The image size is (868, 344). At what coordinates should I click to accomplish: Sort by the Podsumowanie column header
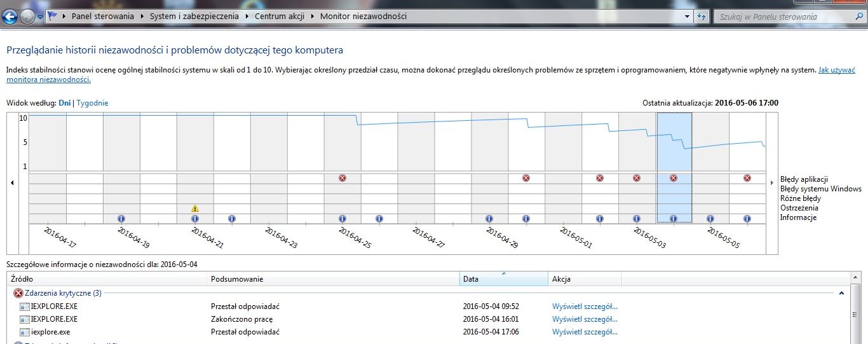point(334,279)
